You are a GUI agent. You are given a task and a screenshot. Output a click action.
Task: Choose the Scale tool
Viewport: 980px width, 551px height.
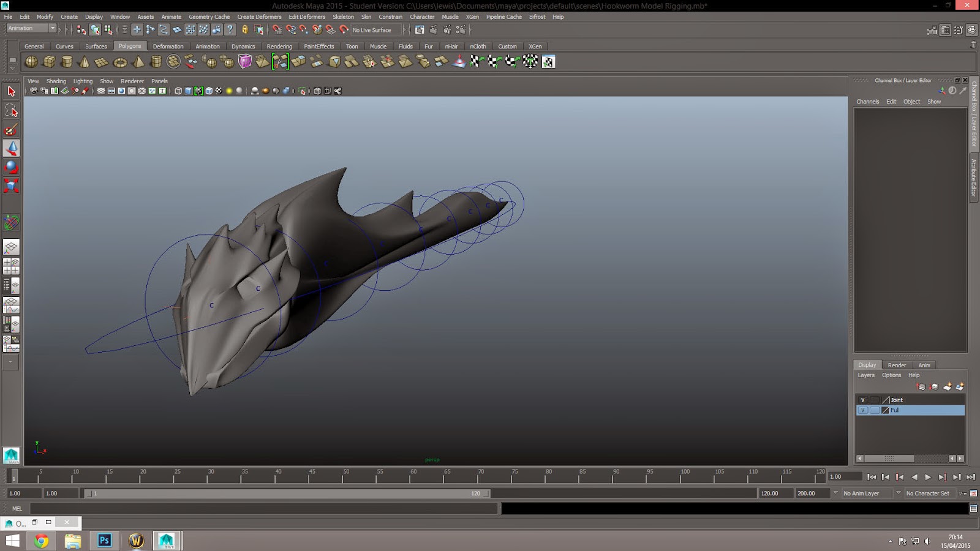coord(11,186)
